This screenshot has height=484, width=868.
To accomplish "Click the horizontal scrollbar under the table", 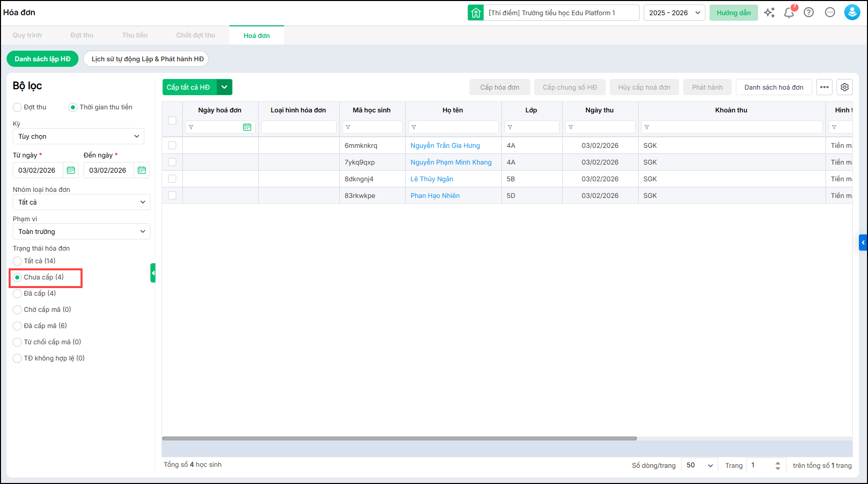I will pos(399,438).
